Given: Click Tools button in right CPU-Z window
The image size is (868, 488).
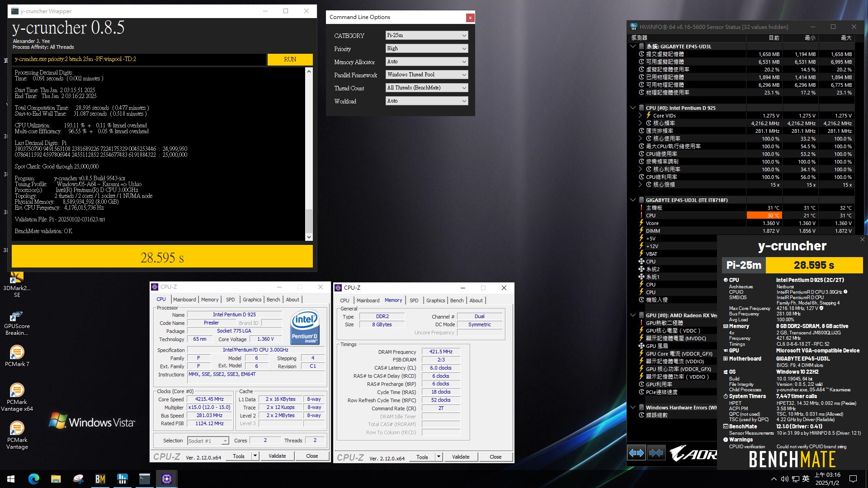Looking at the screenshot, I should 422,457.
